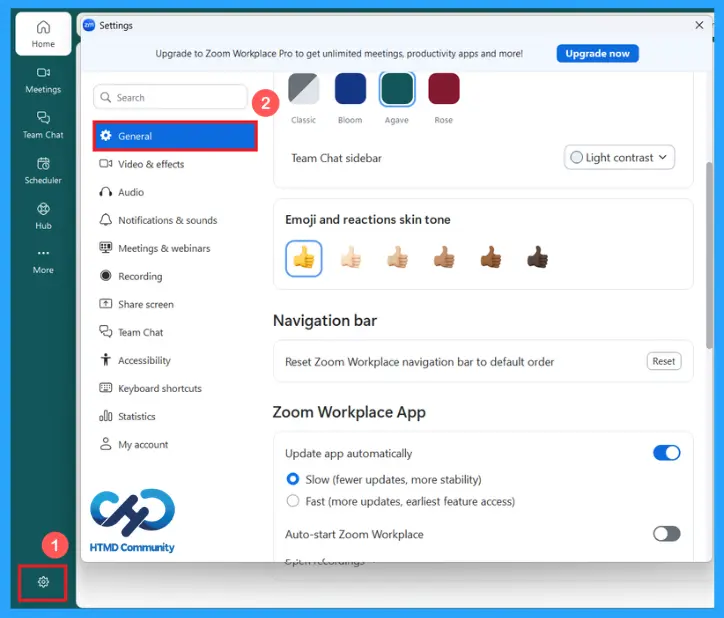Open Meetings from the left navigation
The width and height of the screenshot is (724, 618).
coord(43,80)
